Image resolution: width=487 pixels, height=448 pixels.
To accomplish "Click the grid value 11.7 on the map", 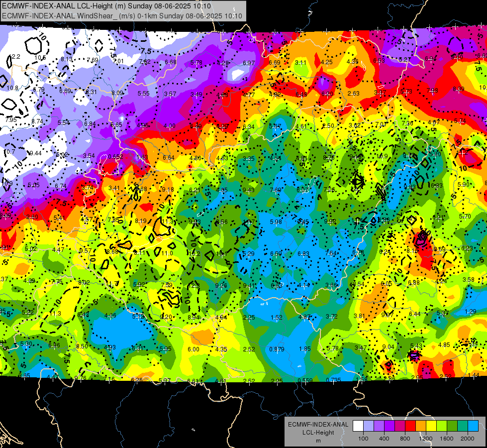I will pos(112,284).
